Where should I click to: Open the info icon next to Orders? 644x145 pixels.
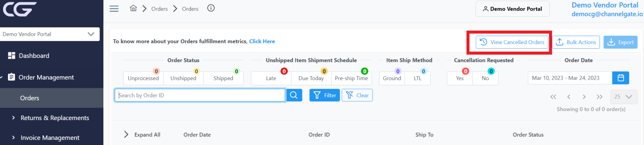click(211, 8)
